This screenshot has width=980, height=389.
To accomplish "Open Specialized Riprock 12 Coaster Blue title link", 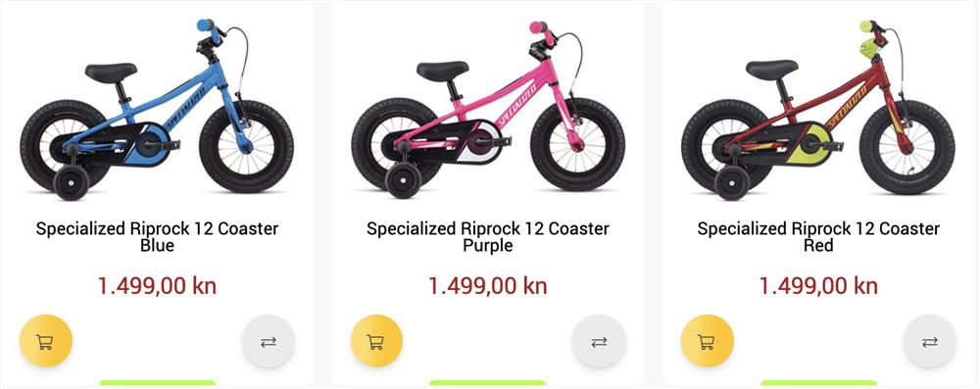I will tap(157, 236).
